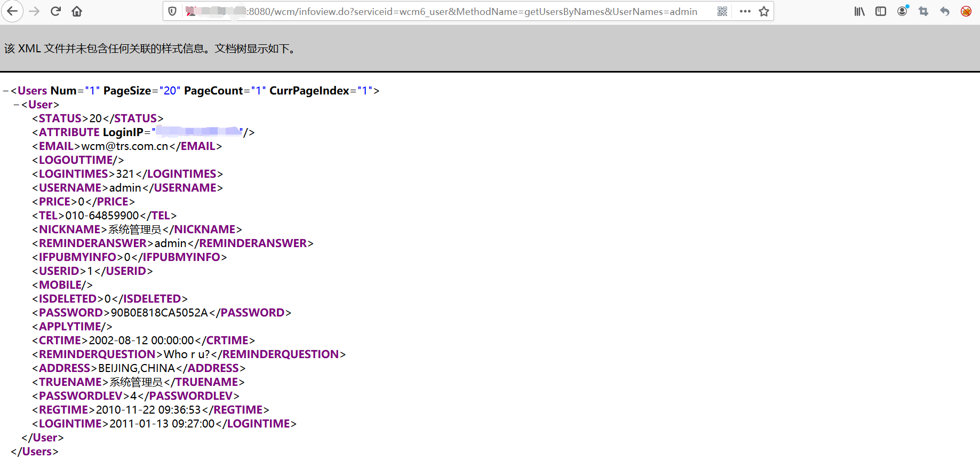Screen dimensions: 980x467
Task: Select the PASSWORD value 90B0E818CA5052A
Action: [x=160, y=313]
